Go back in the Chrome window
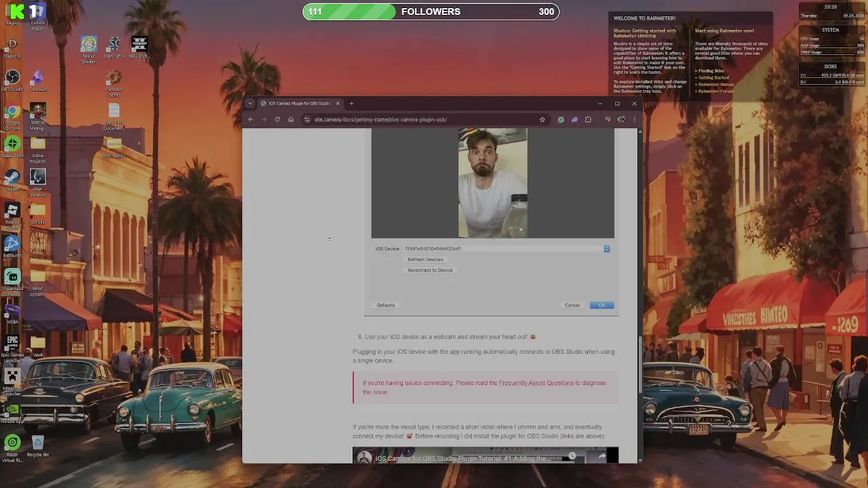 click(x=250, y=119)
